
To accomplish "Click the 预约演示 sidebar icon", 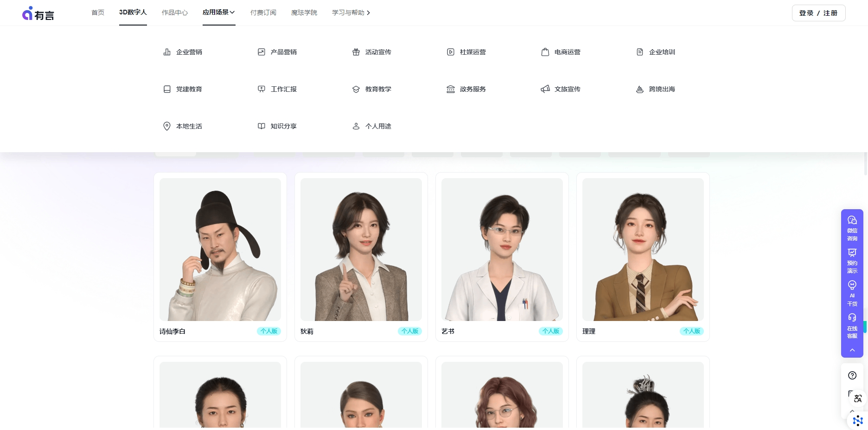I will click(x=852, y=253).
